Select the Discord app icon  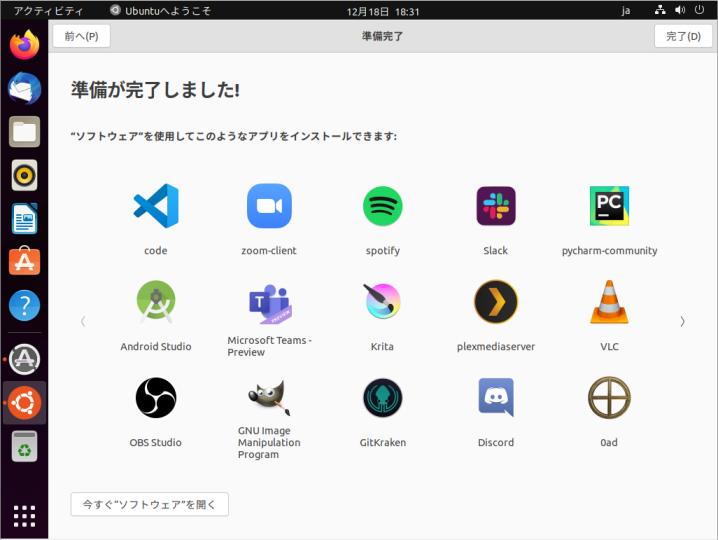[496, 397]
